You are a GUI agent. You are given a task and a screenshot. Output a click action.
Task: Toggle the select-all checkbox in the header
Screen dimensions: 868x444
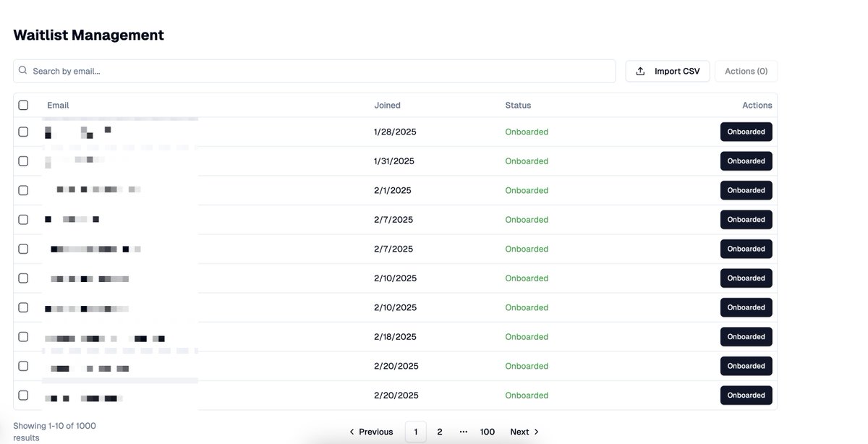pos(23,105)
